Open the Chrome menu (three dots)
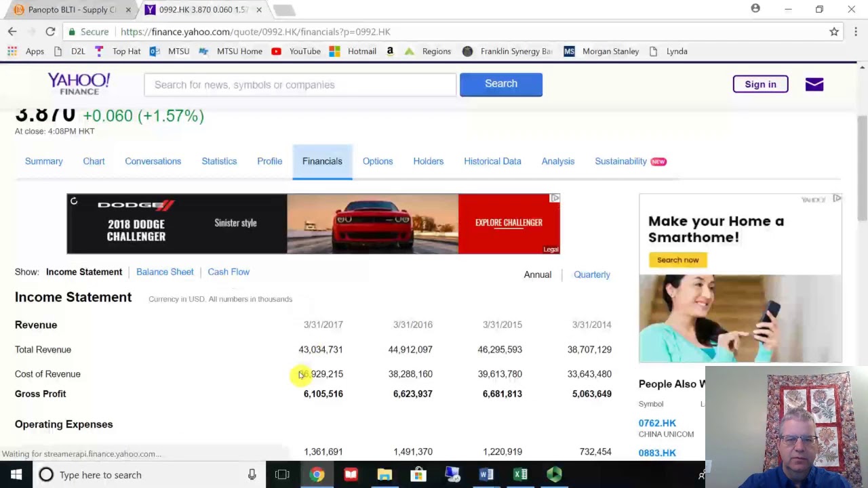Image resolution: width=868 pixels, height=488 pixels. (856, 31)
